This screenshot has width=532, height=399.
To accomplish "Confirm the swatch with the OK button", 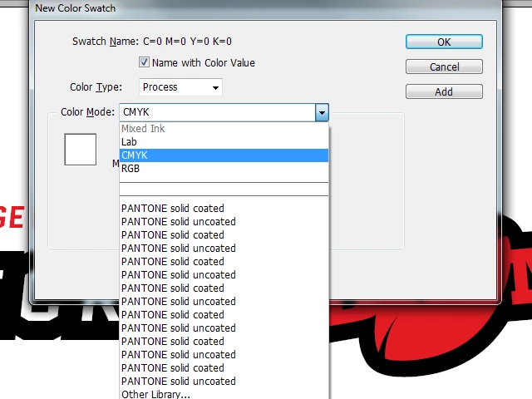I will tap(444, 42).
